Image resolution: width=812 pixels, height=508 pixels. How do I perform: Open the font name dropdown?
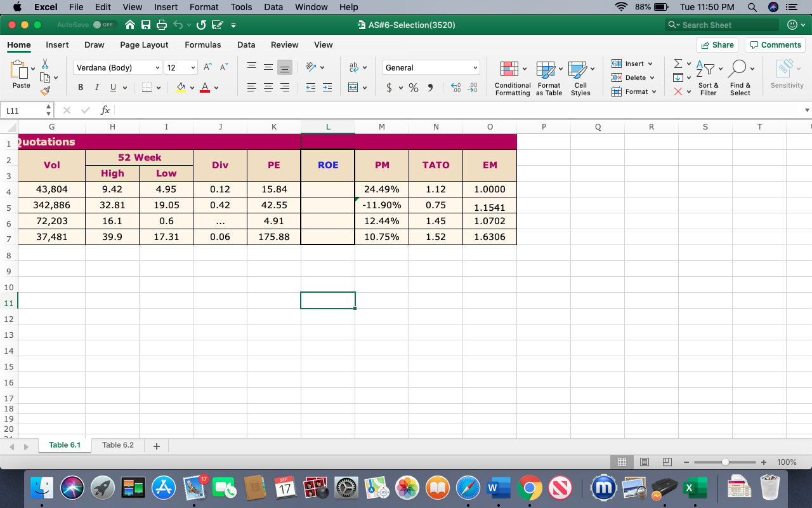tap(157, 67)
